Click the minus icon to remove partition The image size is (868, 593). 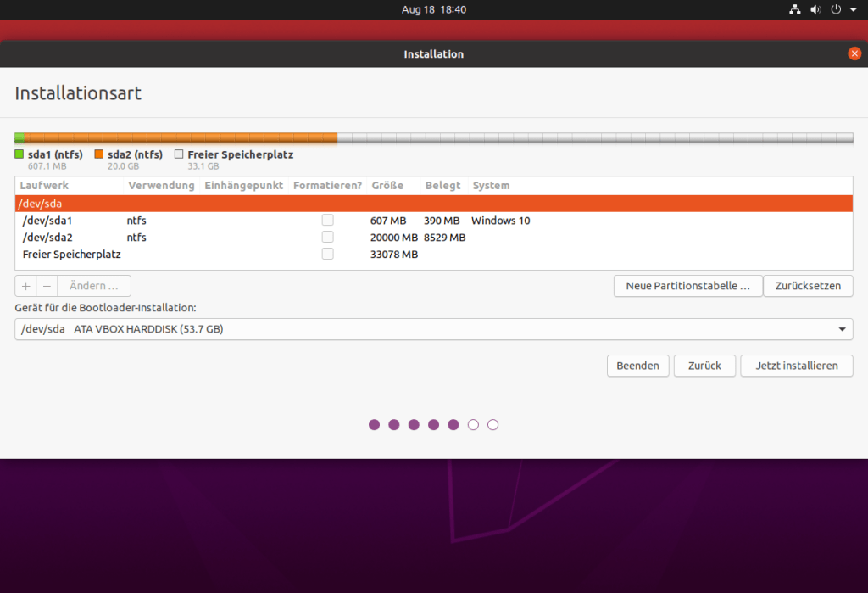pos(47,286)
